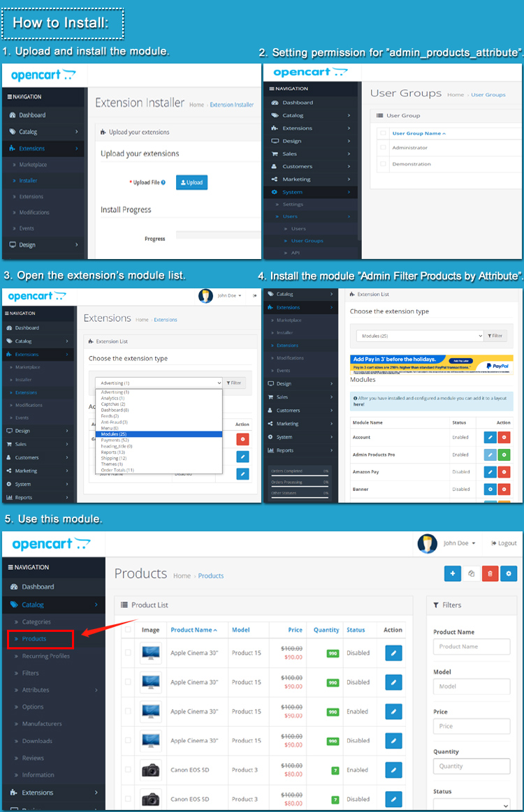Click the Banner module red uninstall icon in step 4

coord(503,489)
